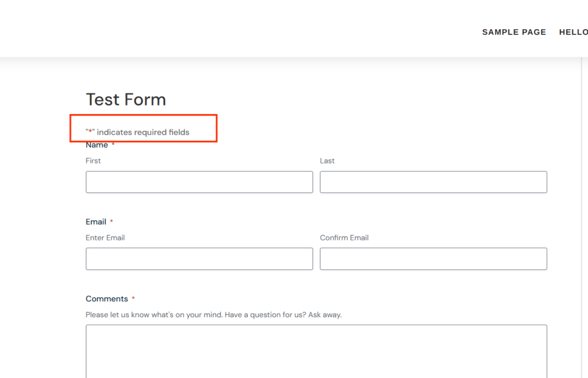Click the Confirm Email sub-label
Viewport: 588px width, 378px height.
pyautogui.click(x=344, y=237)
